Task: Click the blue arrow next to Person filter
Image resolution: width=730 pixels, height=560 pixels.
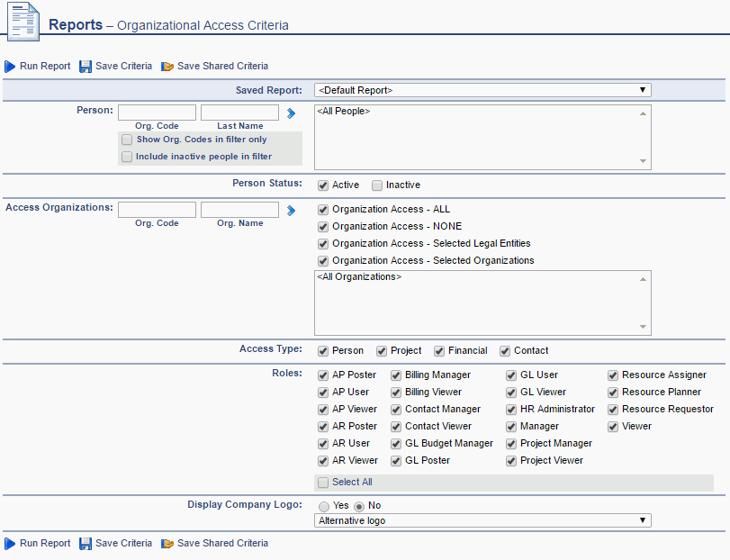Action: [291, 113]
